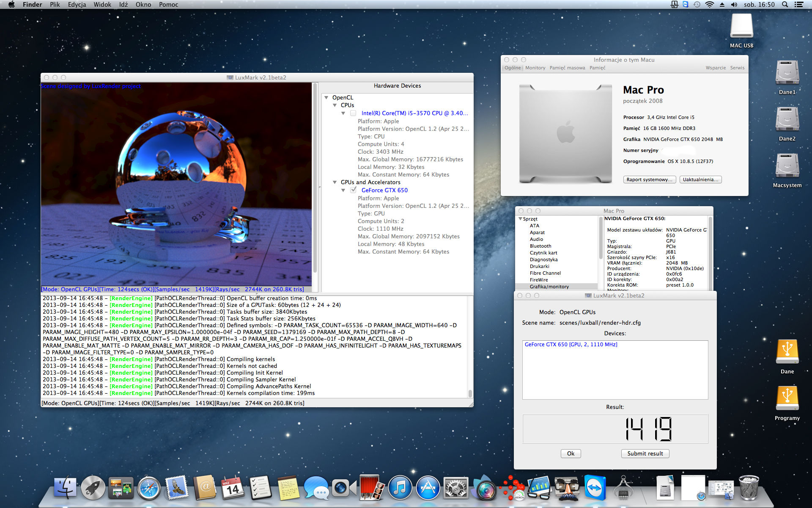Open LuxMark red molecule Dock icon

tap(512, 488)
